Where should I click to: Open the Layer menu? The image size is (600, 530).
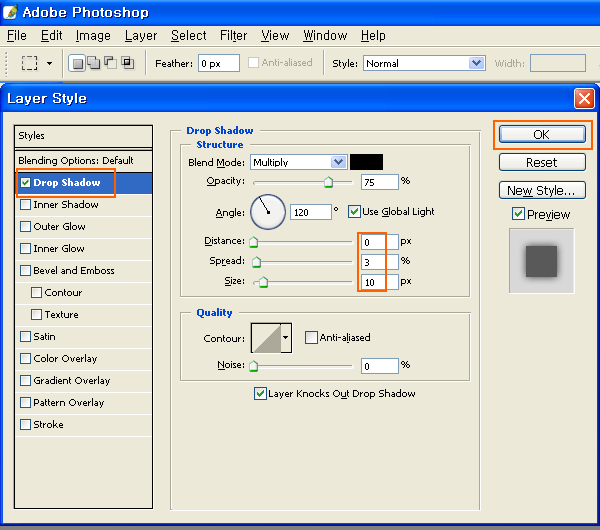[141, 36]
